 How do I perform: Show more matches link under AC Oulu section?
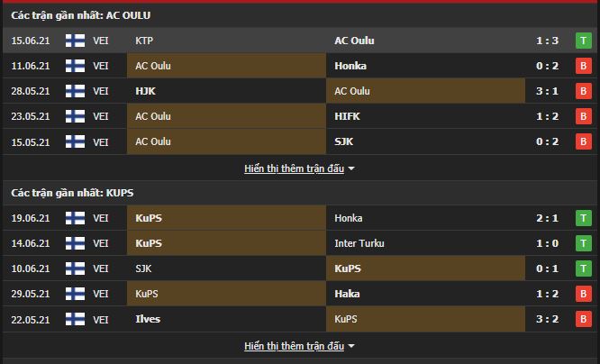294,168
